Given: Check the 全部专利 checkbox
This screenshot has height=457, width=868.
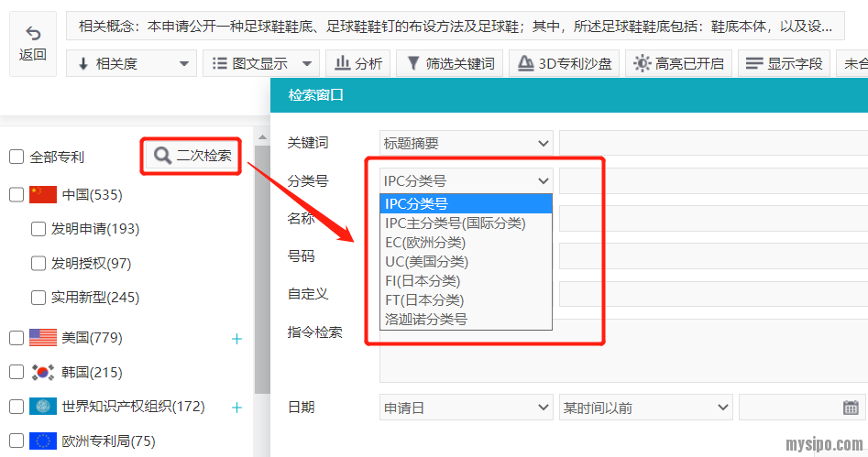Looking at the screenshot, I should coord(16,157).
